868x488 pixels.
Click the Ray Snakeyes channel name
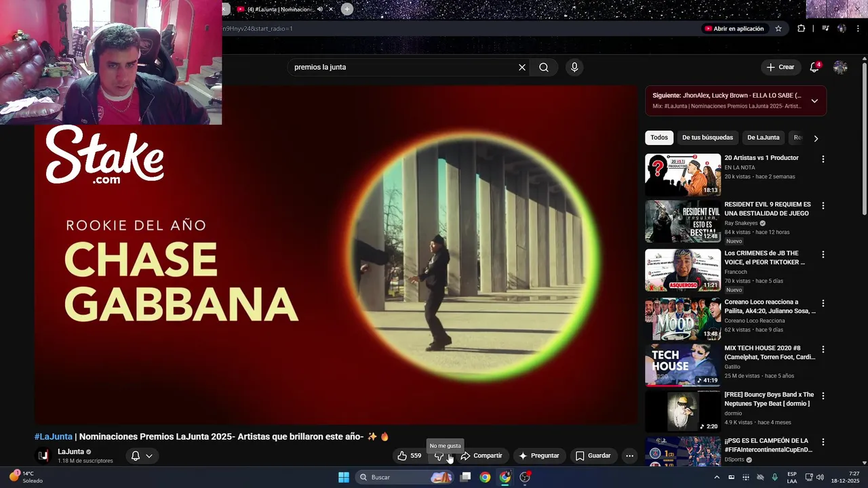[741, 223]
